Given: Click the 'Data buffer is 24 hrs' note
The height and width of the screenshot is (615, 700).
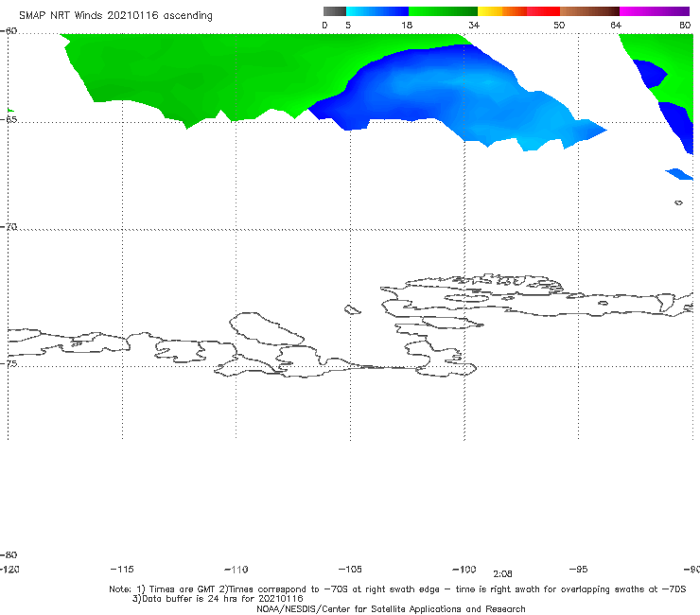Looking at the screenshot, I should tap(218, 599).
